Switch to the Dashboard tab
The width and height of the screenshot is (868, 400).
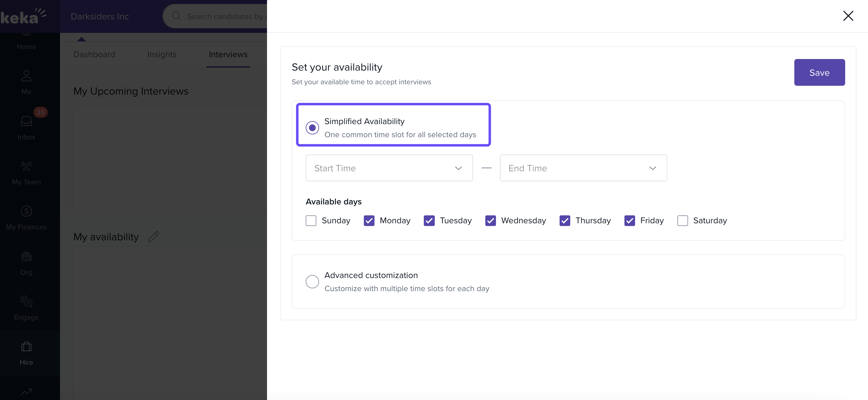coord(94,54)
